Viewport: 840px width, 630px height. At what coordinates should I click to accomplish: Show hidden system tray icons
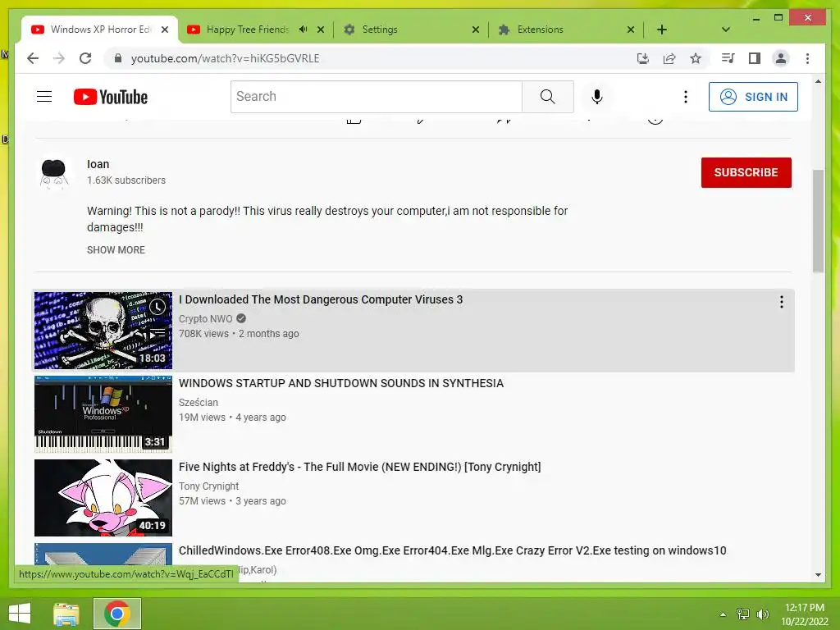point(724,614)
